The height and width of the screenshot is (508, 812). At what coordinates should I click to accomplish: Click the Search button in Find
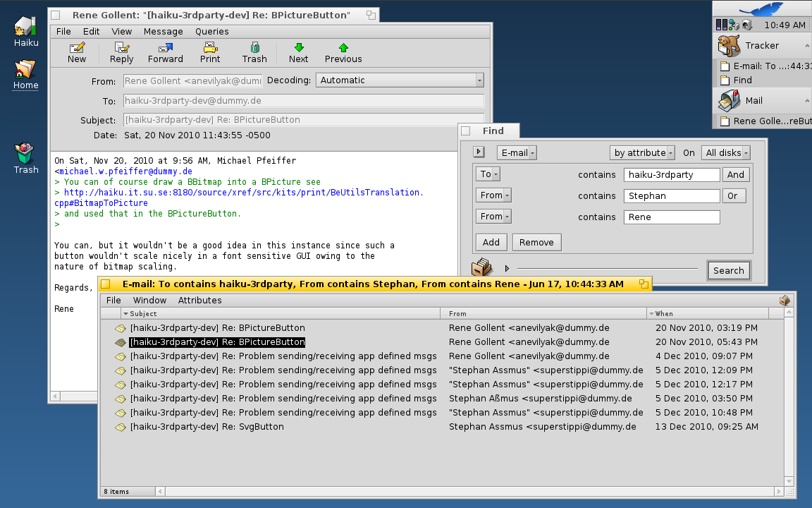[728, 270]
